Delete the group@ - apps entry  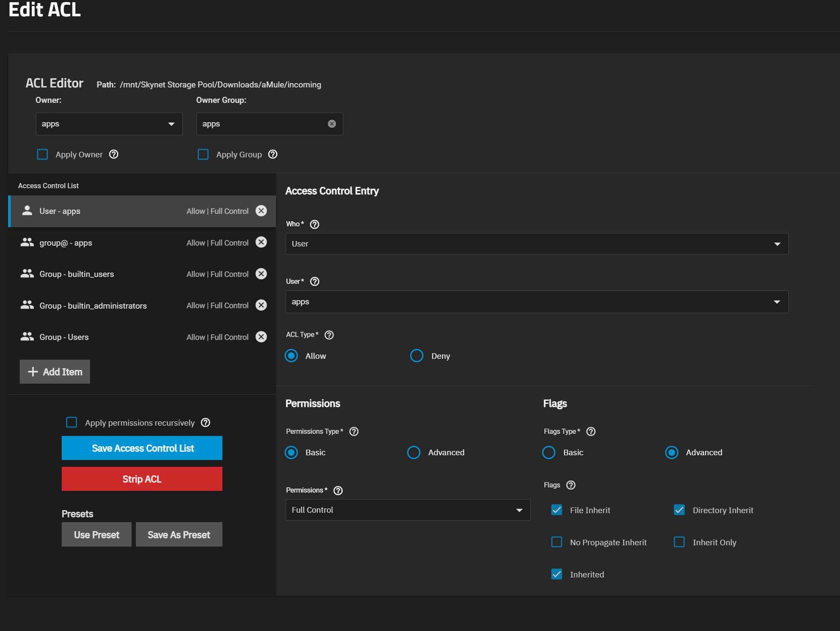click(261, 242)
